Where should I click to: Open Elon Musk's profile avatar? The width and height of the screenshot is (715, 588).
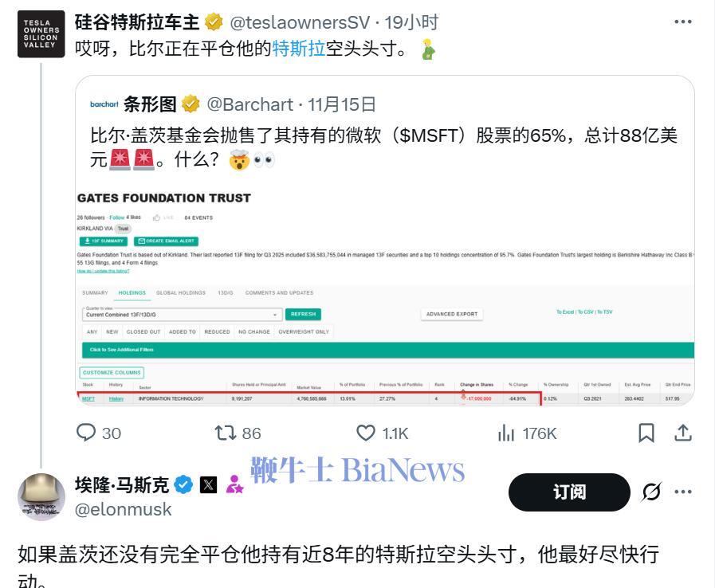pos(41,497)
